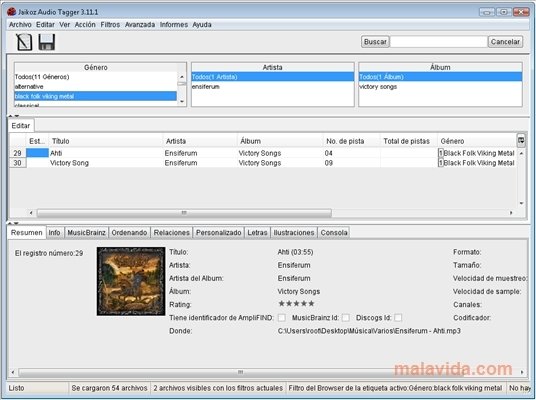The image size is (536, 400).
Task: Tick the MusicBrainz Id checkbox
Action: 346,318
